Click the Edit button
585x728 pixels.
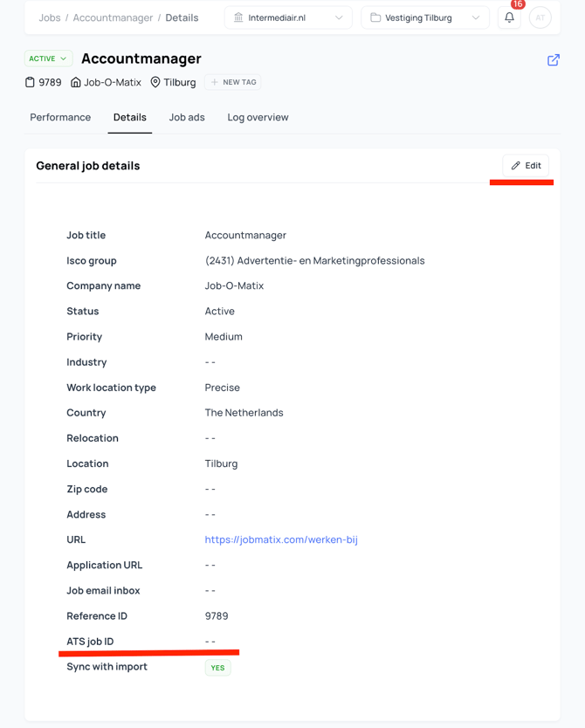click(x=526, y=166)
